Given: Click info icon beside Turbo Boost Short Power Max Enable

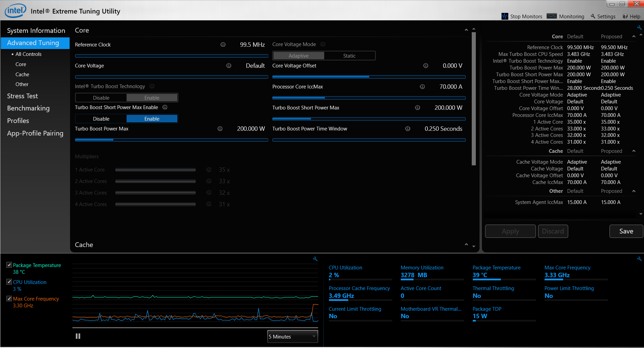Looking at the screenshot, I should [165, 107].
